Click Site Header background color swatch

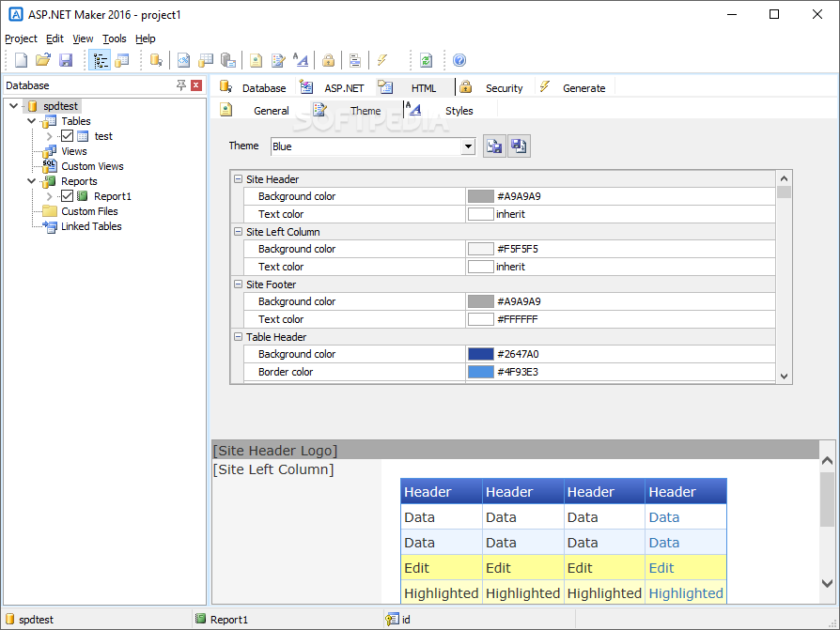[x=480, y=196]
